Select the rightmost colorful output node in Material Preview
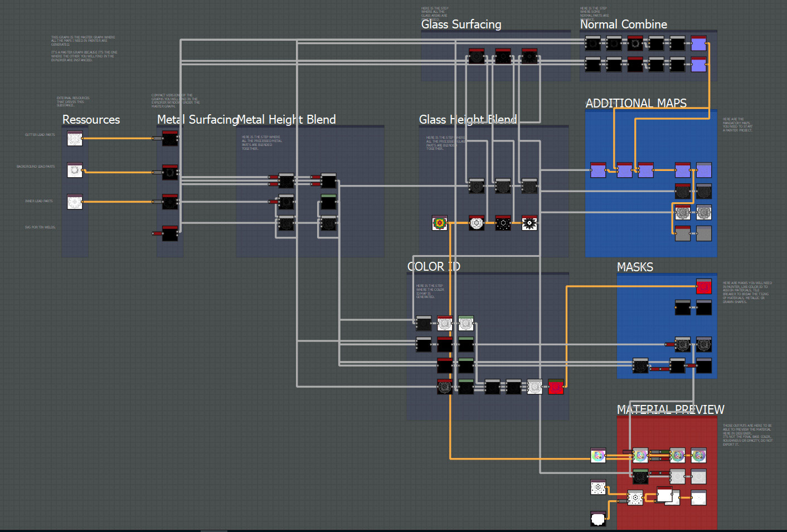The image size is (787, 532). click(x=698, y=455)
